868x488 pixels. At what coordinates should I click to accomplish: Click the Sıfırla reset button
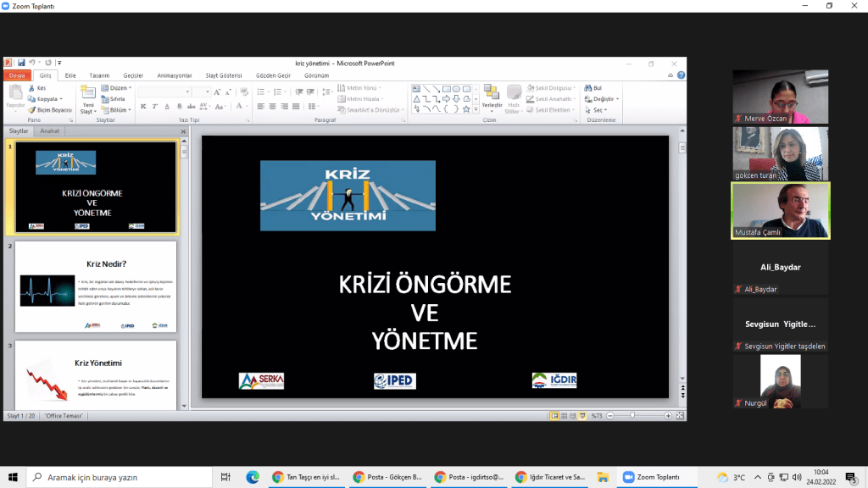click(115, 99)
